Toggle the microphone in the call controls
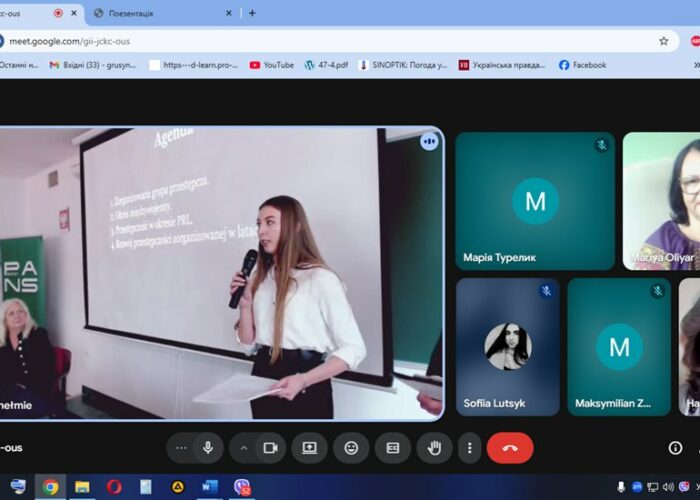700x500 pixels. [208, 448]
